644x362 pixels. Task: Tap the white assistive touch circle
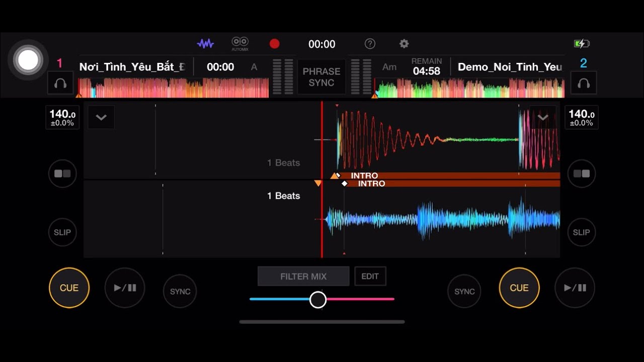[28, 60]
